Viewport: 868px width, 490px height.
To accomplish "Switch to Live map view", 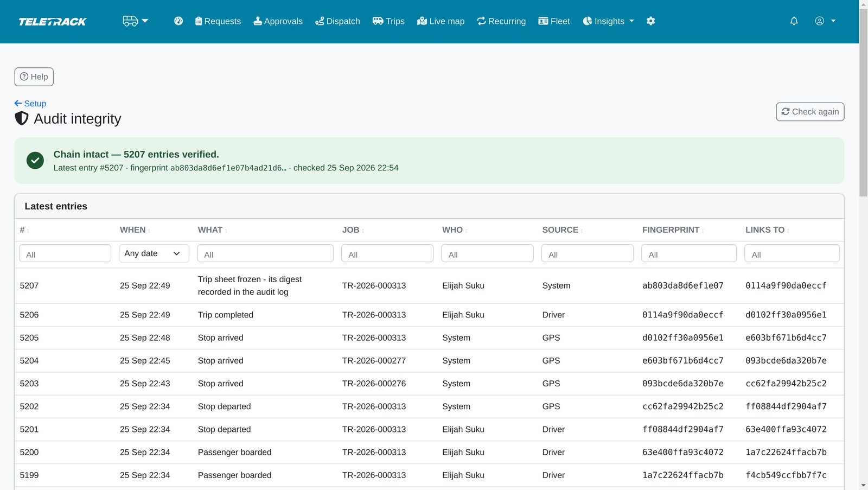I will coord(441,21).
